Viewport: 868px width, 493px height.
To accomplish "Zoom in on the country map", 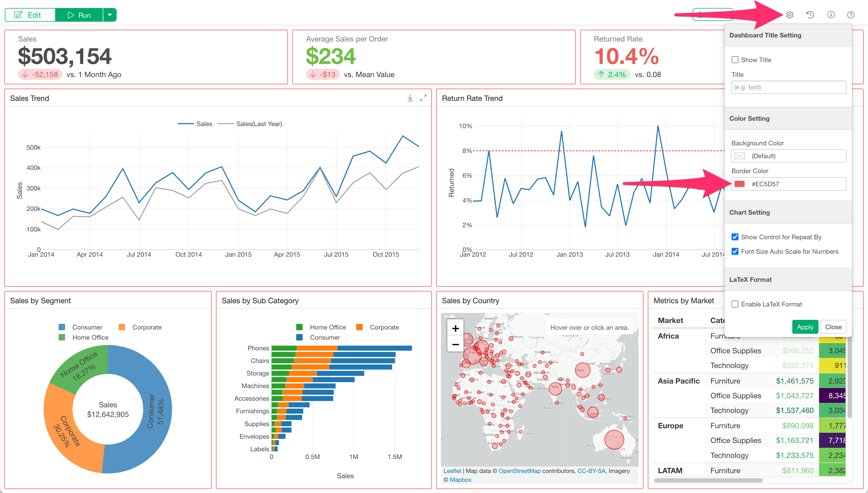I will (x=455, y=328).
